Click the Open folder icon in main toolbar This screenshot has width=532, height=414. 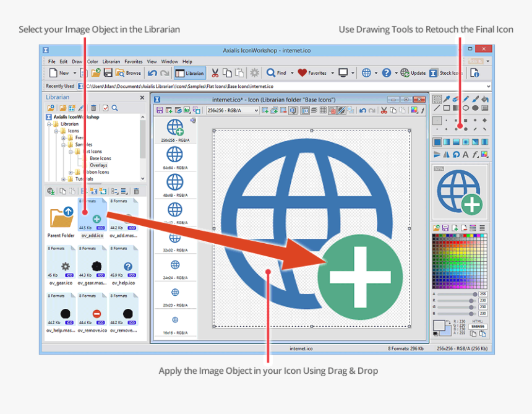(x=96, y=73)
